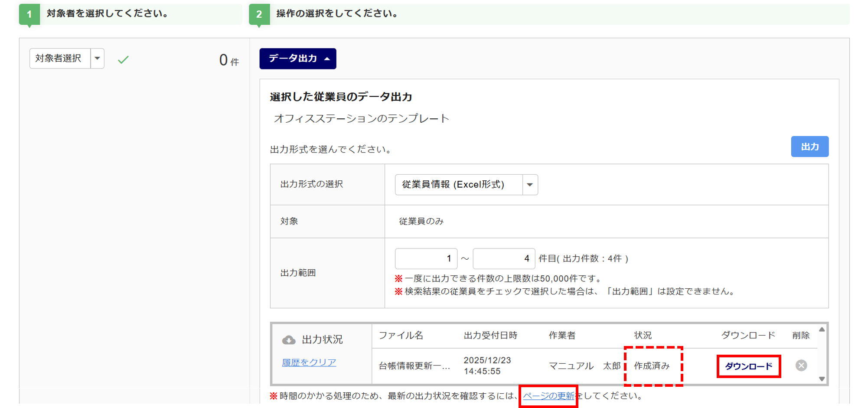
Task: Click the 出力受付日時 column header
Action: tap(490, 336)
